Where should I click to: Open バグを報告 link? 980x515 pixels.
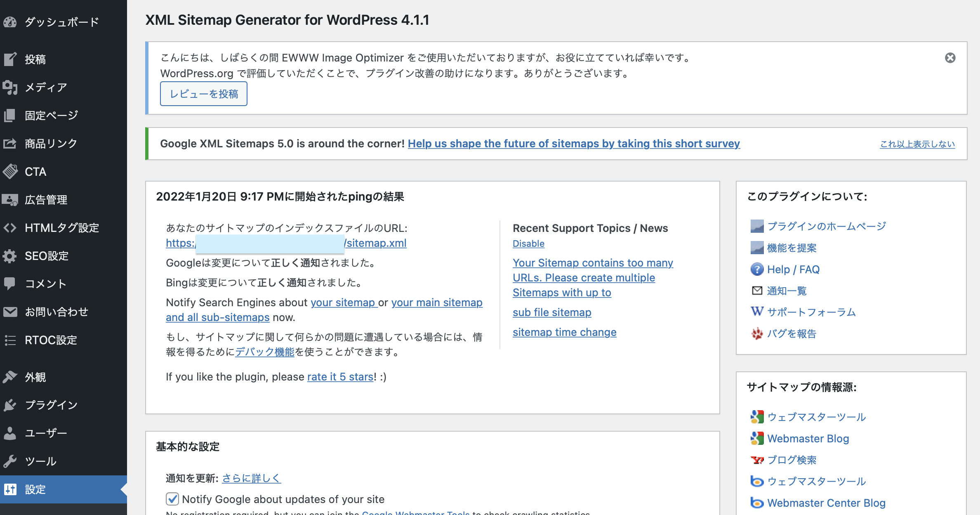click(792, 333)
